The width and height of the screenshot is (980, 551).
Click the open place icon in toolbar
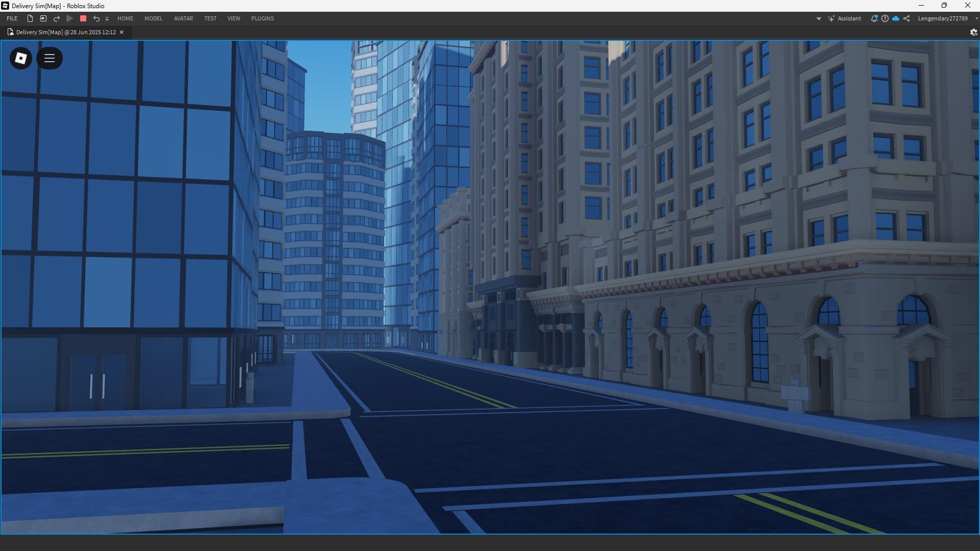tap(43, 18)
